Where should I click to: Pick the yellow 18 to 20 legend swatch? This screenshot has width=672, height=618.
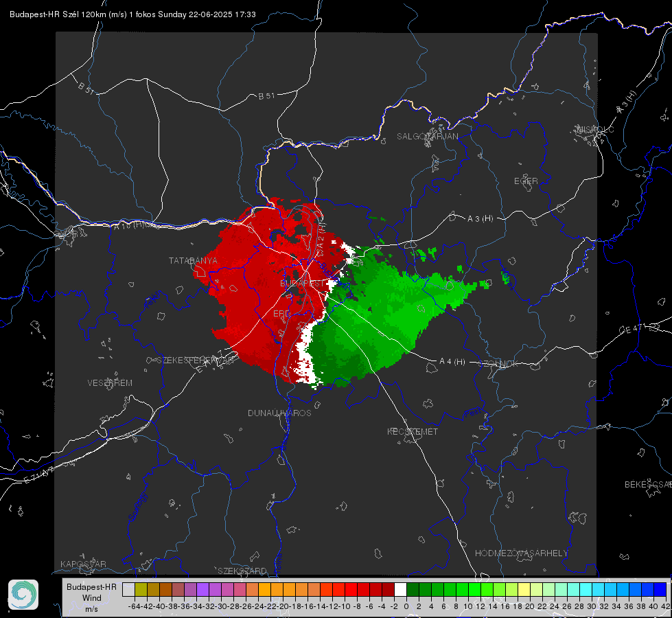pos(524,589)
